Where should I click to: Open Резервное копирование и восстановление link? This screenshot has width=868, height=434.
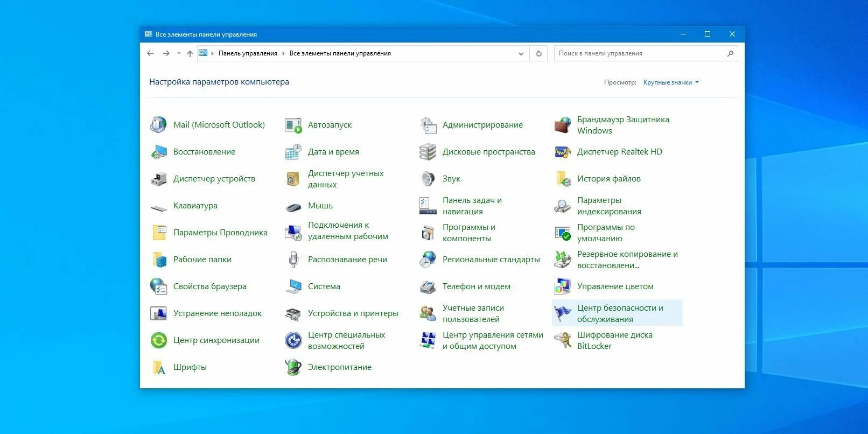click(x=627, y=260)
